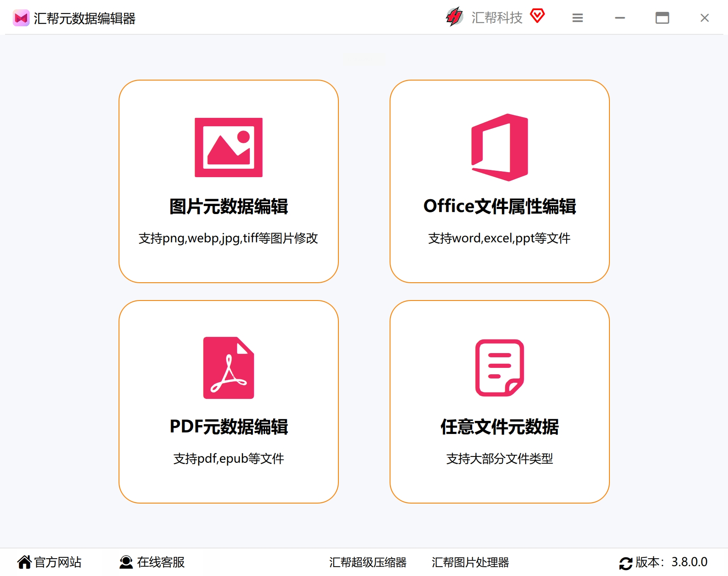The height and width of the screenshot is (576, 728).
Task: Click 汇帮科技 brand text
Action: [x=497, y=17]
